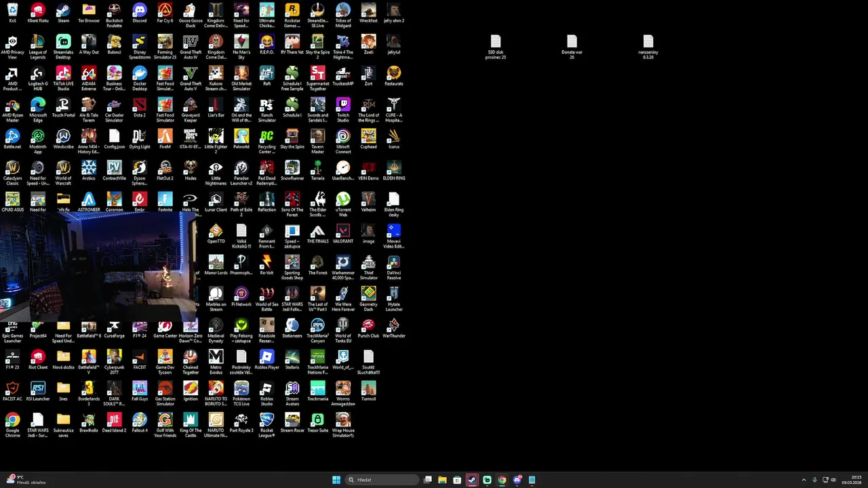This screenshot has width=868, height=488.
Task: Open the Trezor Suite shortcut
Action: [x=317, y=424]
